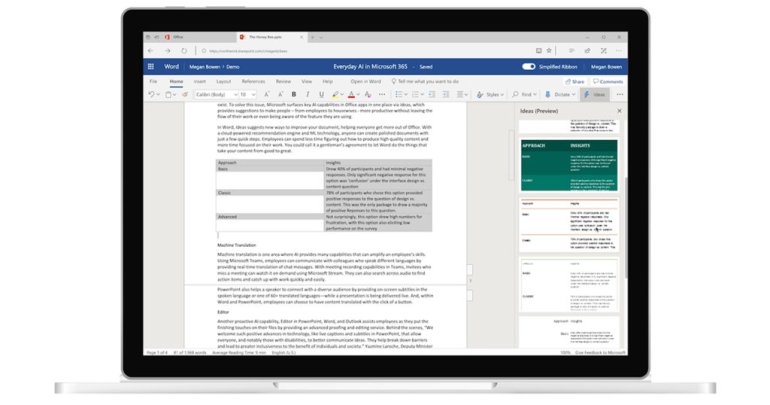The width and height of the screenshot is (770, 405).
Task: Select the Layout ribbon tab
Action: [224, 81]
